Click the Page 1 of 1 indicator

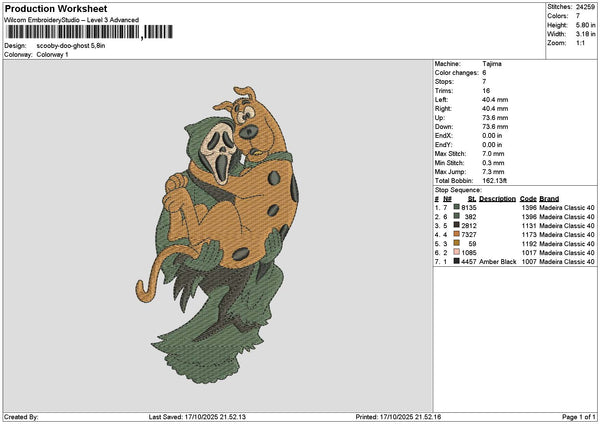click(x=579, y=417)
